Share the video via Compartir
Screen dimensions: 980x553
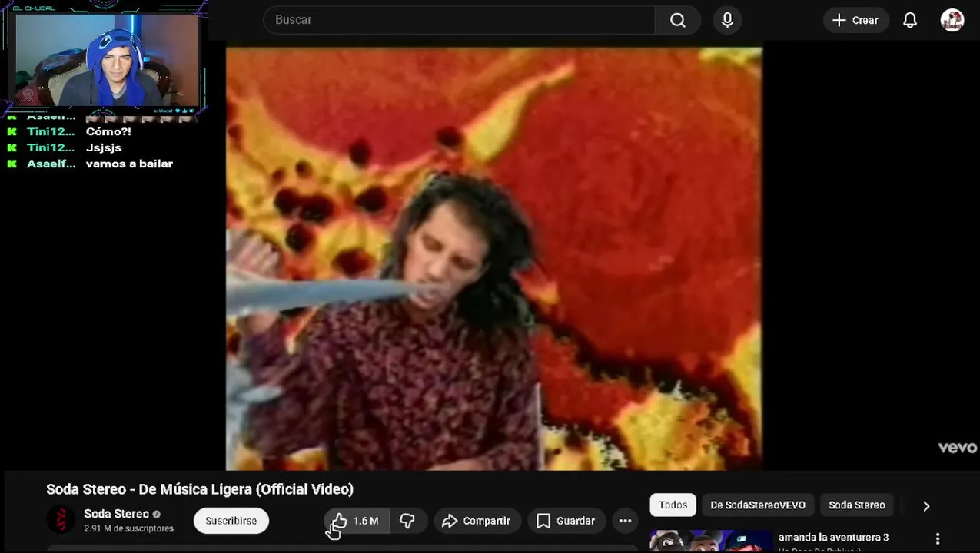click(x=477, y=521)
